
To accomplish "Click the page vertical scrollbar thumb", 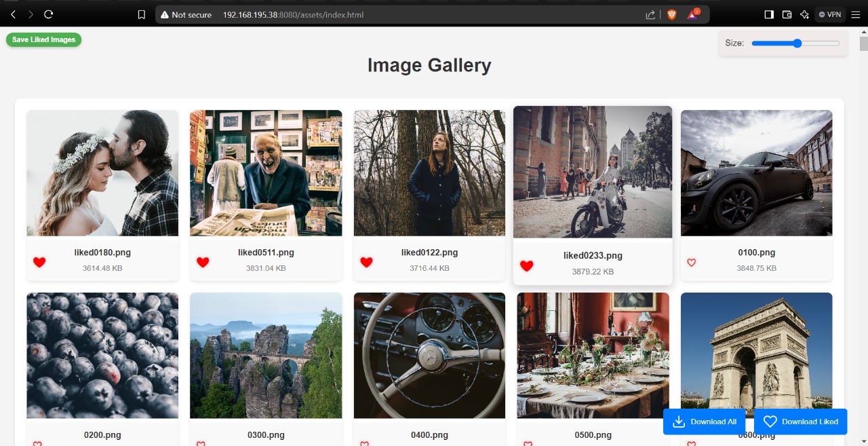I will 863,44.
